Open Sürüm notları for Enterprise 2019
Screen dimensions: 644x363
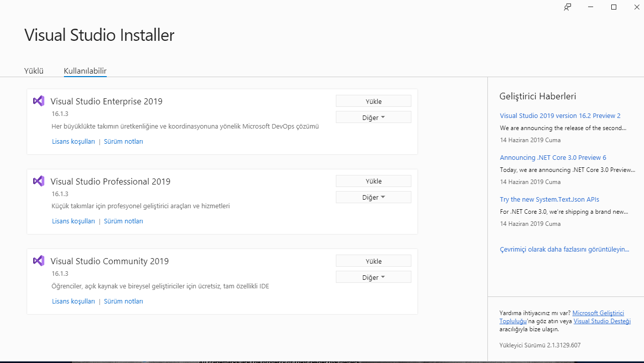coord(123,142)
